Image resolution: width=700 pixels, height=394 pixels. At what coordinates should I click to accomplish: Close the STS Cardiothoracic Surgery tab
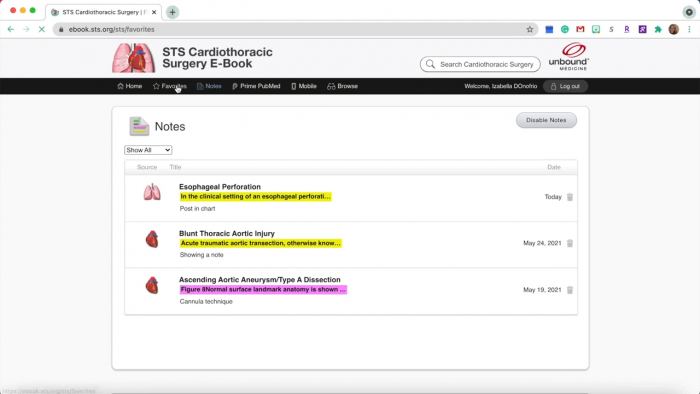pos(154,12)
